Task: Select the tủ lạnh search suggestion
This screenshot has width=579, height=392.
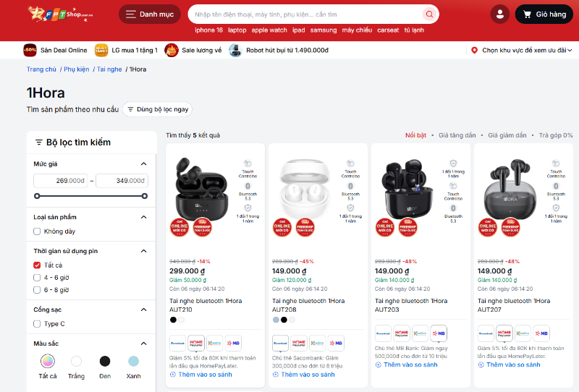Action: pyautogui.click(x=414, y=30)
